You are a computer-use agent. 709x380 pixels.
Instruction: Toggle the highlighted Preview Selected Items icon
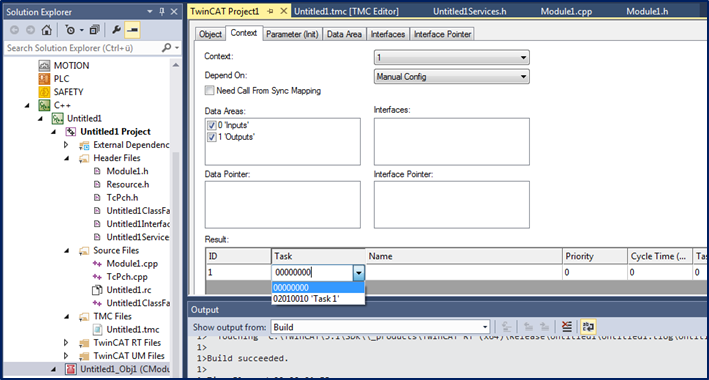[x=132, y=30]
